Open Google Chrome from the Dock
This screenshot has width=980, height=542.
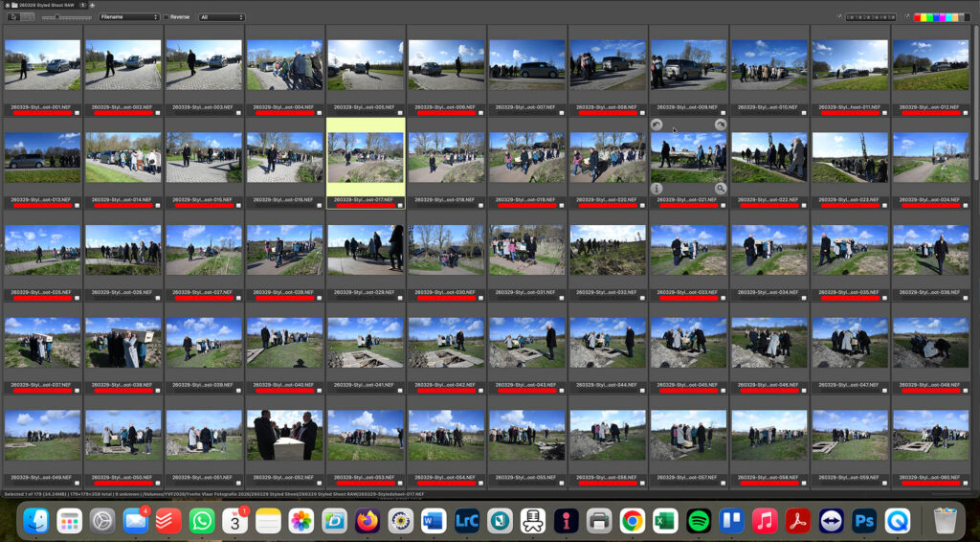click(x=633, y=520)
